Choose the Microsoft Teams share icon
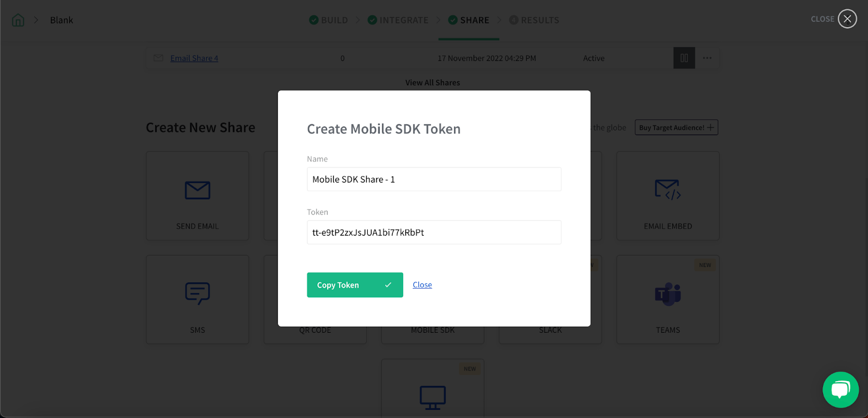The image size is (868, 418). click(x=668, y=294)
